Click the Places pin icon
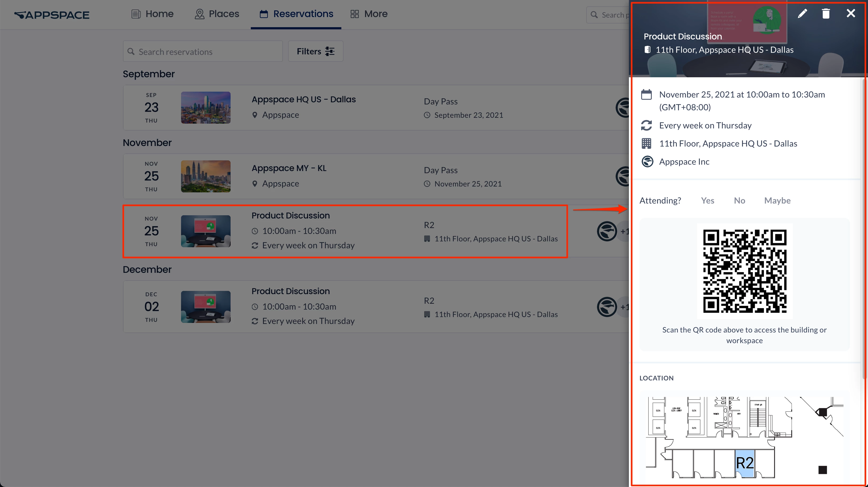The image size is (868, 487). pos(199,14)
